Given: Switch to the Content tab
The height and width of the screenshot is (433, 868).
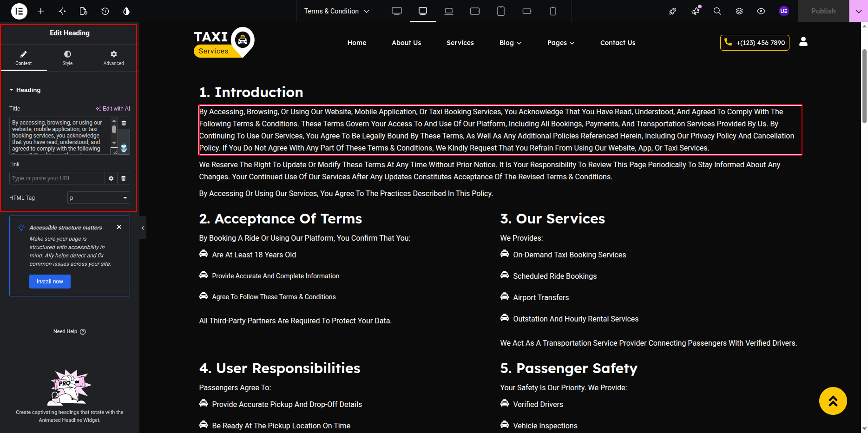Looking at the screenshot, I should click(x=24, y=58).
